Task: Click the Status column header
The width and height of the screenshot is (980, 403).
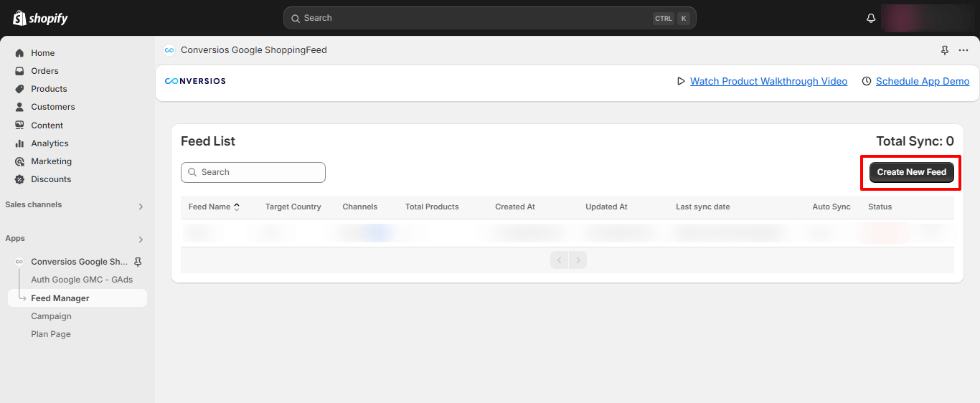Action: 880,207
